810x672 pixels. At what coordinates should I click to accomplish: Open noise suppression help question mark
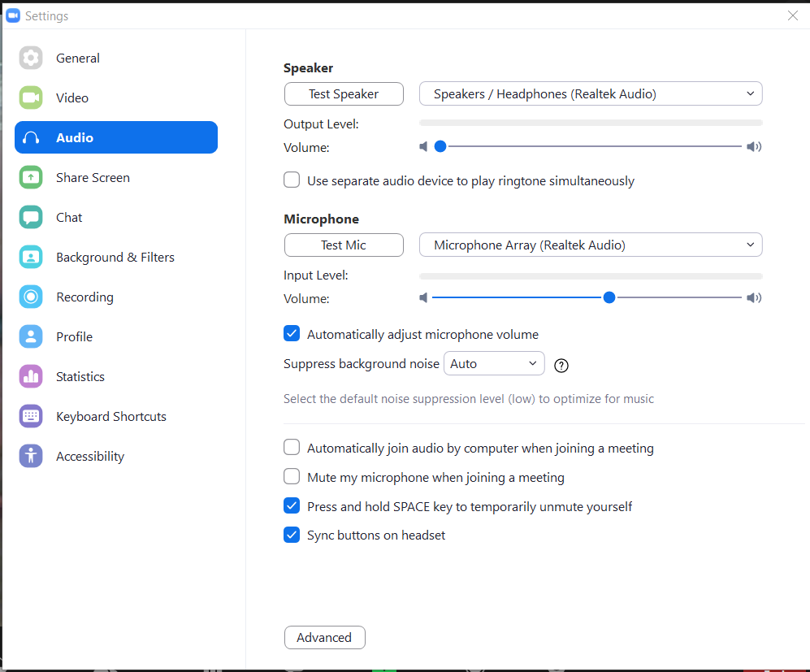coord(561,366)
